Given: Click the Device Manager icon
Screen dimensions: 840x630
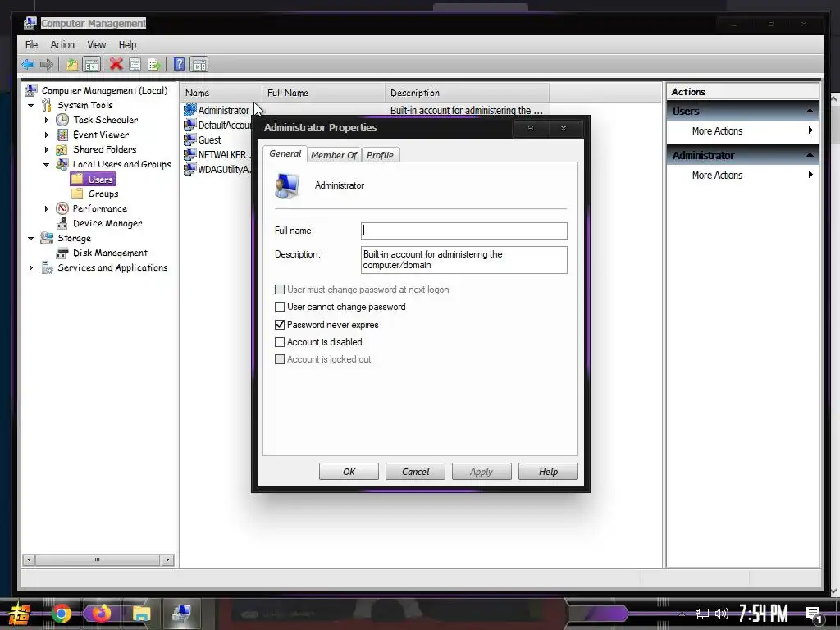Looking at the screenshot, I should coord(62,223).
